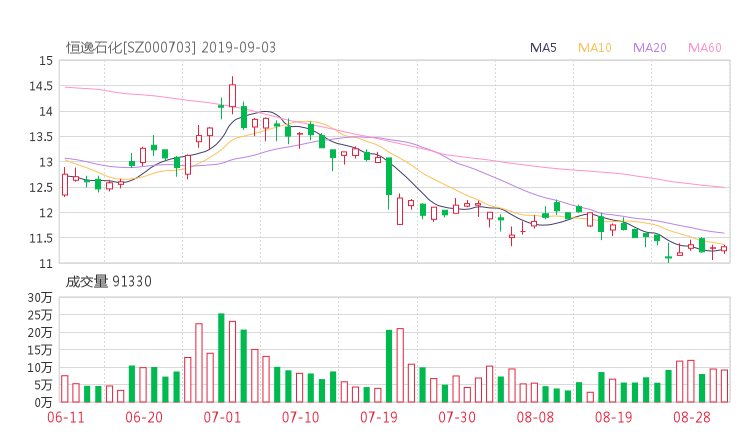Select the highest red candlestick near 14.5
The image size is (740, 440).
(232, 95)
